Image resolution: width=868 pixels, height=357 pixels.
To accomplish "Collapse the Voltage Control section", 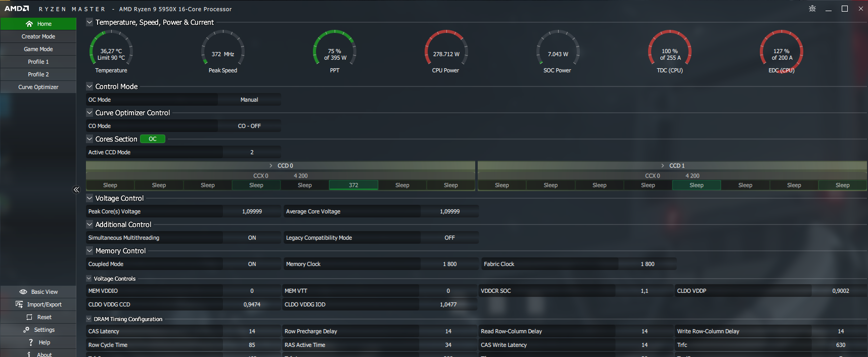I will point(89,198).
